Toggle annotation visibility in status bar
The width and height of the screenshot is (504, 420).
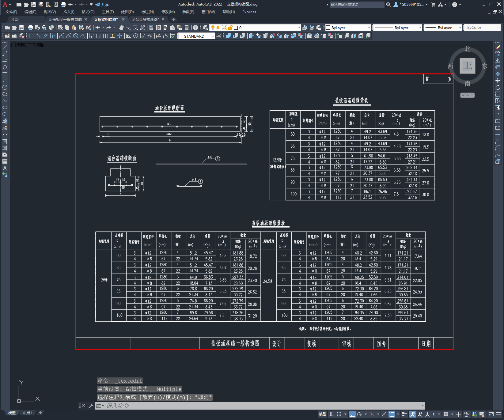[x=413, y=414]
